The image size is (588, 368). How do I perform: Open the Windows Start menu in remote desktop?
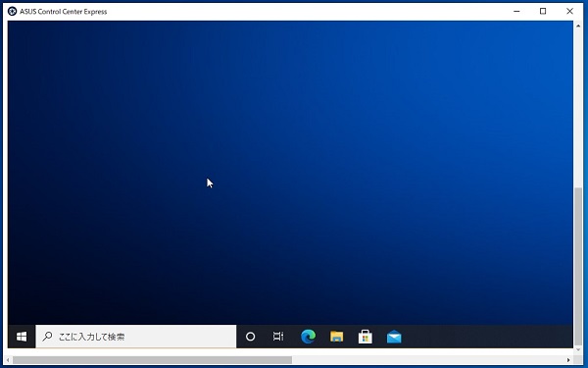[x=22, y=337]
